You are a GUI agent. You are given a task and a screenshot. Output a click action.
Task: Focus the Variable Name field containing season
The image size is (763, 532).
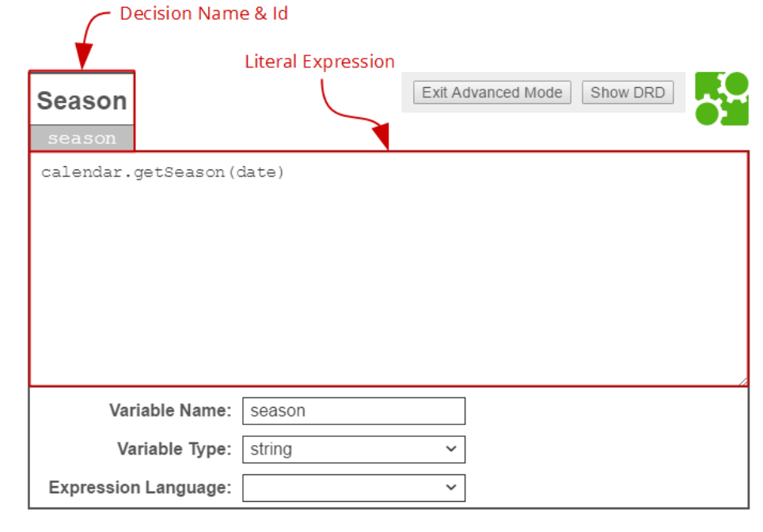(354, 411)
